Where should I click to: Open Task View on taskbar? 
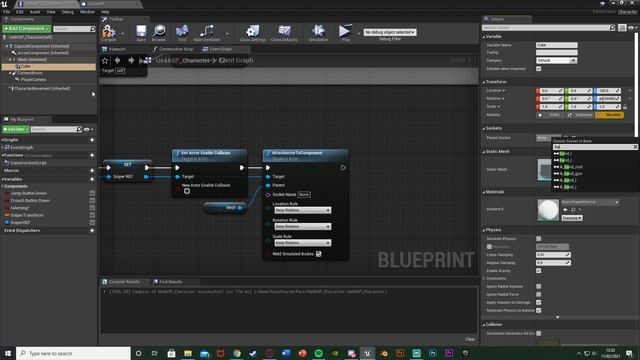click(155, 353)
